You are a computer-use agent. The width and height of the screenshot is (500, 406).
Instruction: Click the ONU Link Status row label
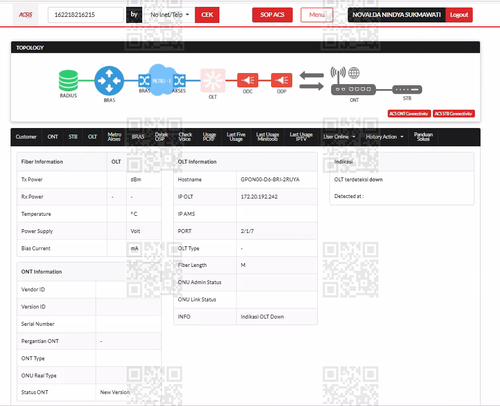tap(197, 299)
